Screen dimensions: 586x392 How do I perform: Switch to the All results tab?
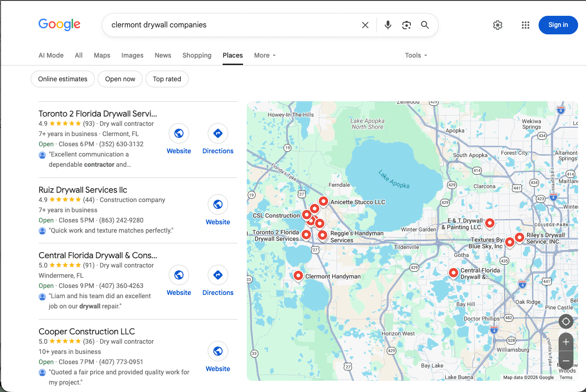click(x=79, y=55)
